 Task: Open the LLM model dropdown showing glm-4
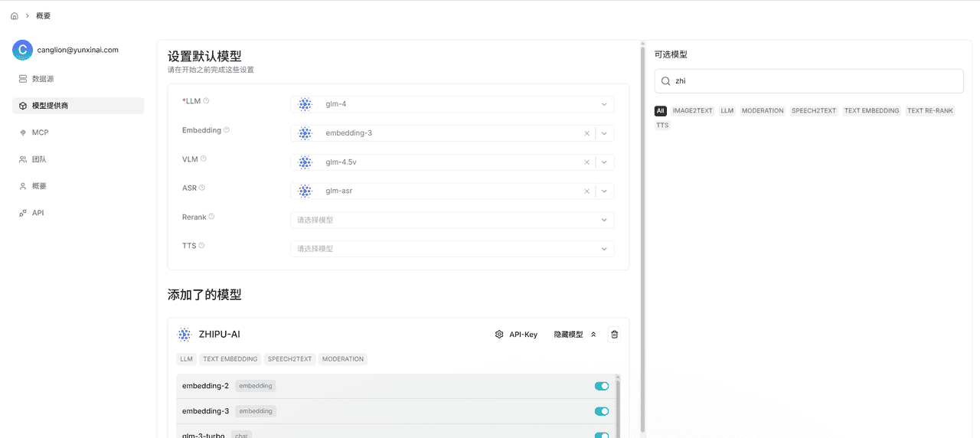coord(452,104)
